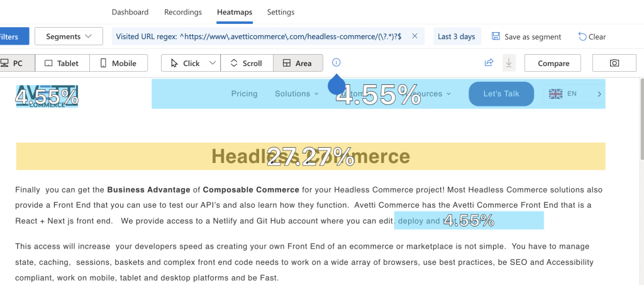Select the Heatmaps tab
The width and height of the screenshot is (644, 285).
(x=235, y=12)
